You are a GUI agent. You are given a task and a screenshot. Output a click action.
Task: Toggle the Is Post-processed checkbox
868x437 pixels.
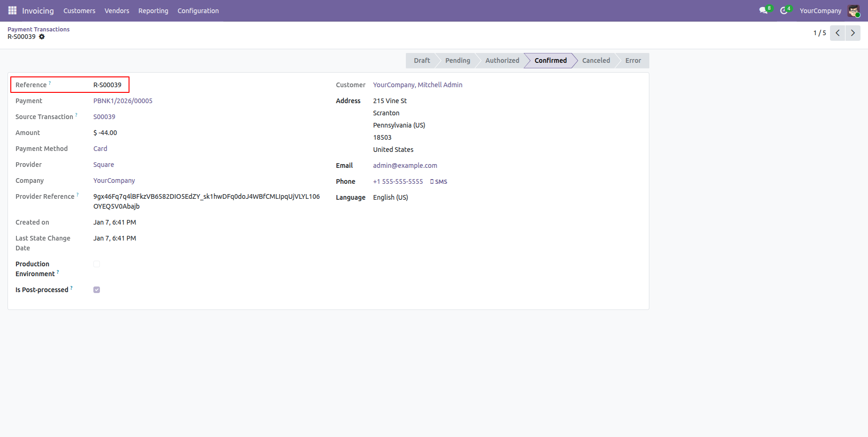tap(97, 290)
